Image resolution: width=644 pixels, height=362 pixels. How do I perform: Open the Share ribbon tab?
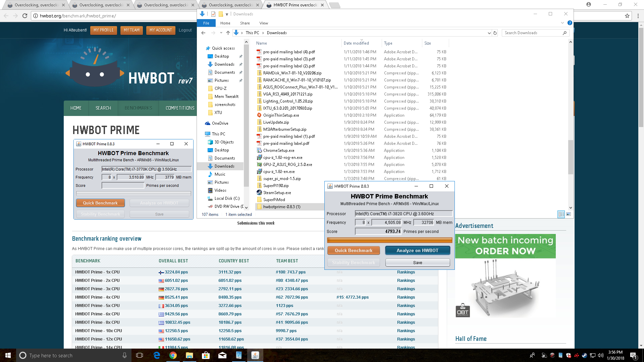pyautogui.click(x=245, y=23)
